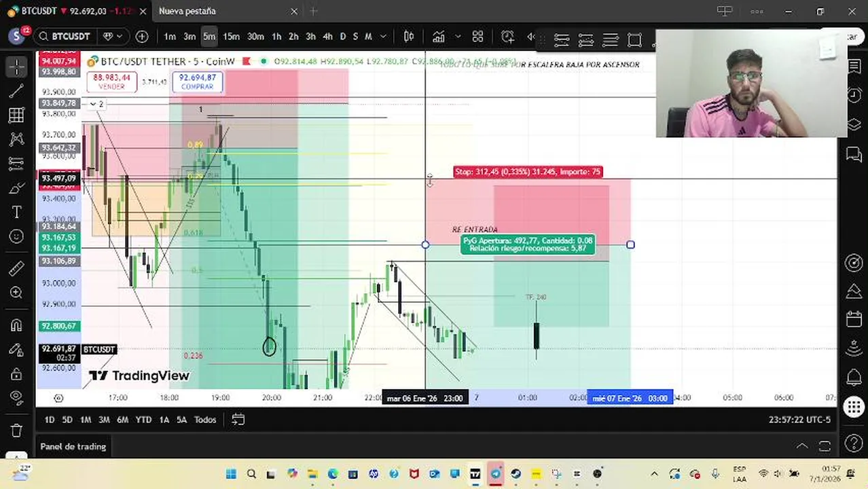Open the indicators menu
This screenshot has height=489, width=868.
click(x=439, y=36)
